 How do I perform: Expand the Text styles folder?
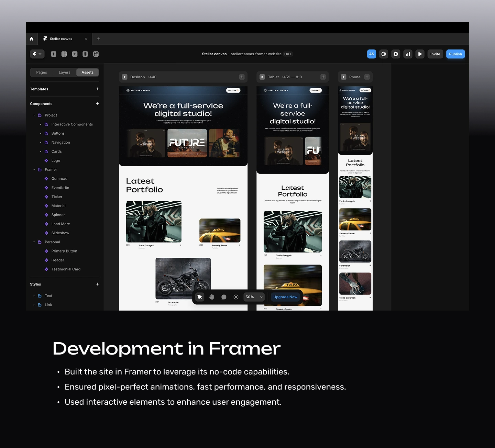34,296
